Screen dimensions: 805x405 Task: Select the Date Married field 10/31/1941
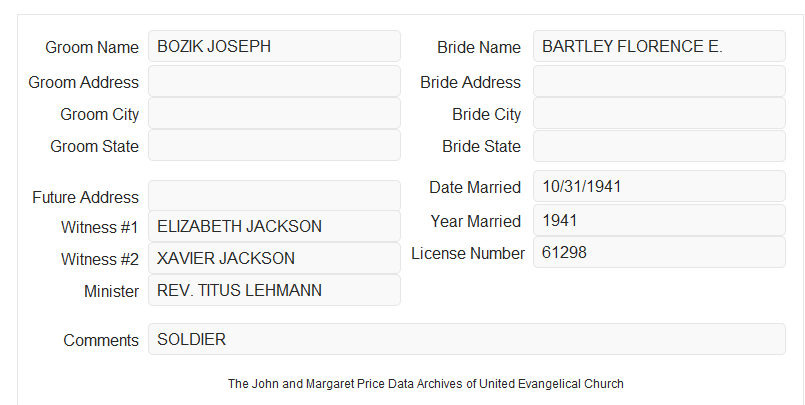(659, 186)
